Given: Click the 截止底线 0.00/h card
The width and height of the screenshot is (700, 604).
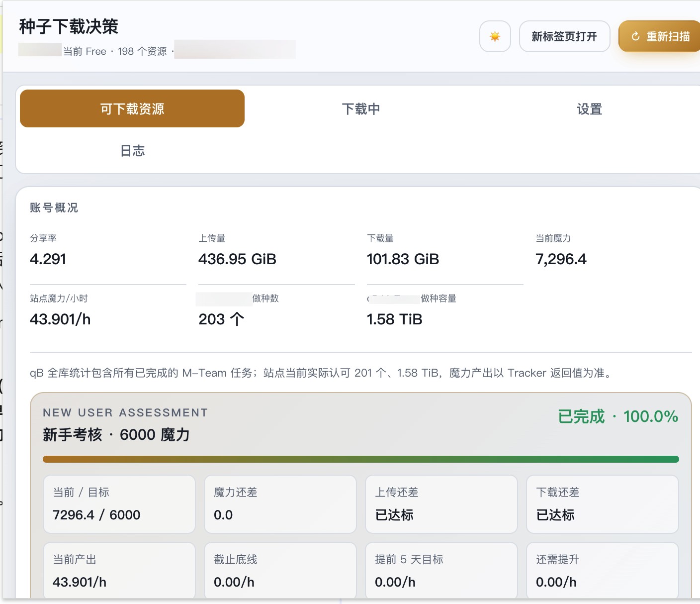Looking at the screenshot, I should [x=280, y=570].
